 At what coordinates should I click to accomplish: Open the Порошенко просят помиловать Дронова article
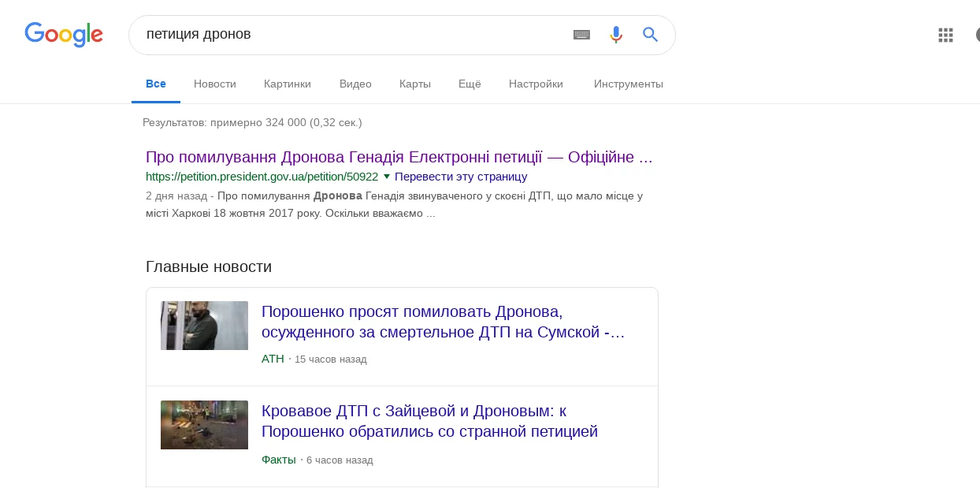(x=443, y=322)
